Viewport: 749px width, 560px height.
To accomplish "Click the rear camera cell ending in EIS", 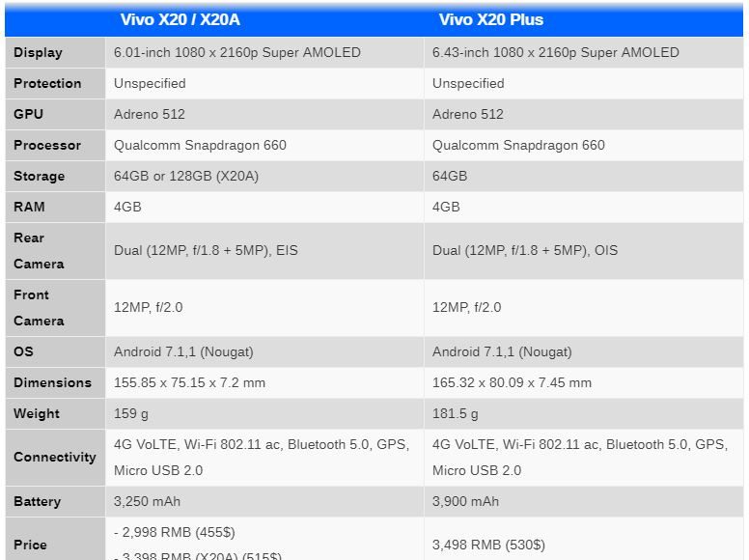I will [x=206, y=251].
